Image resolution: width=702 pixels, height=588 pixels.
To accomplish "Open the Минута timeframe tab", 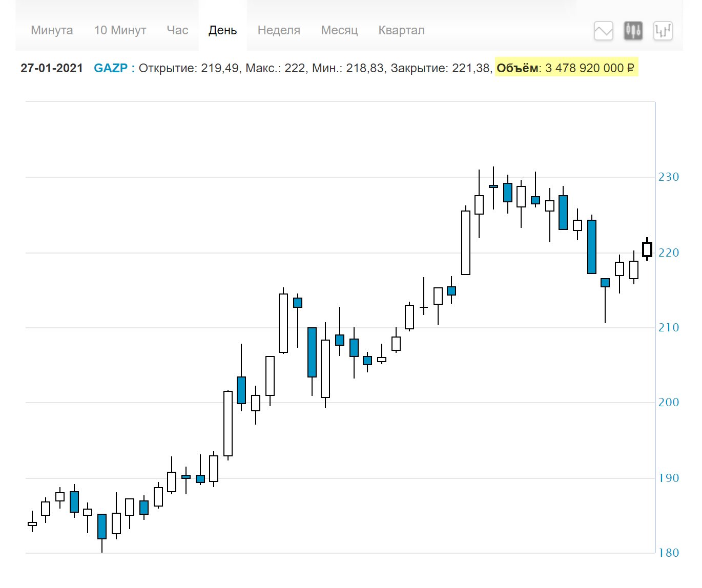I will coord(52,30).
